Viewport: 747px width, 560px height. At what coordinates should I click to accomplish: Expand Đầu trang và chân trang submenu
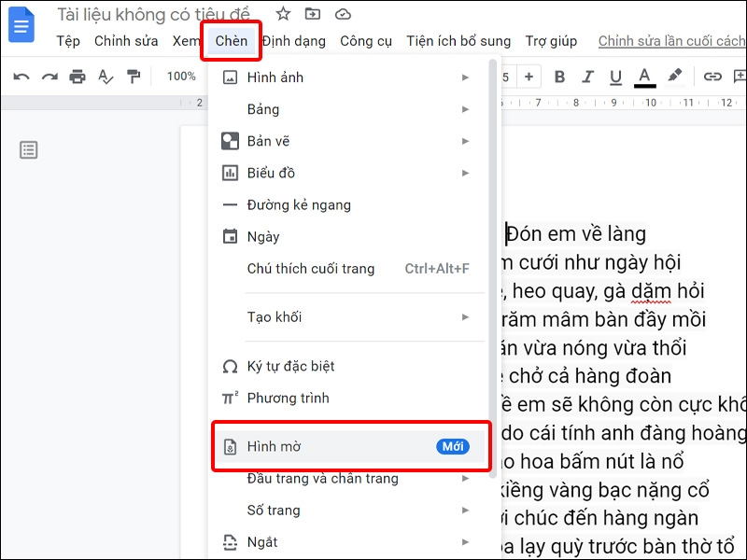click(x=348, y=479)
